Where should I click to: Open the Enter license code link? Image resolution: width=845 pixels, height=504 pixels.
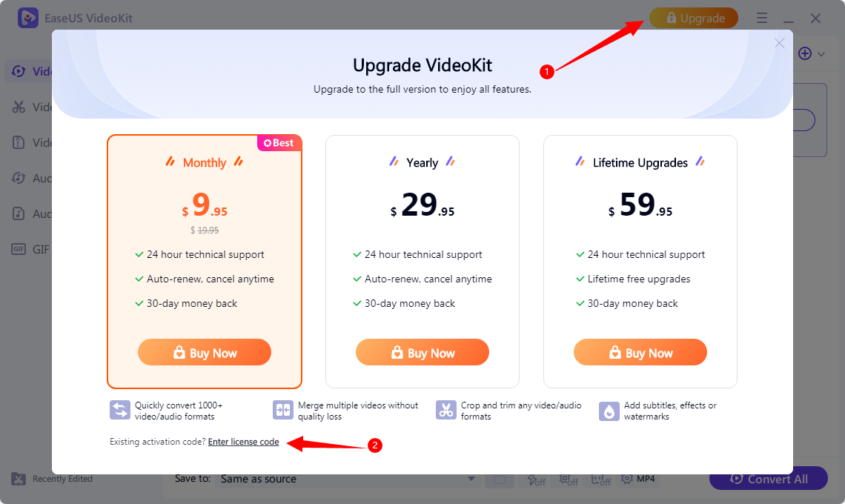pyautogui.click(x=244, y=442)
